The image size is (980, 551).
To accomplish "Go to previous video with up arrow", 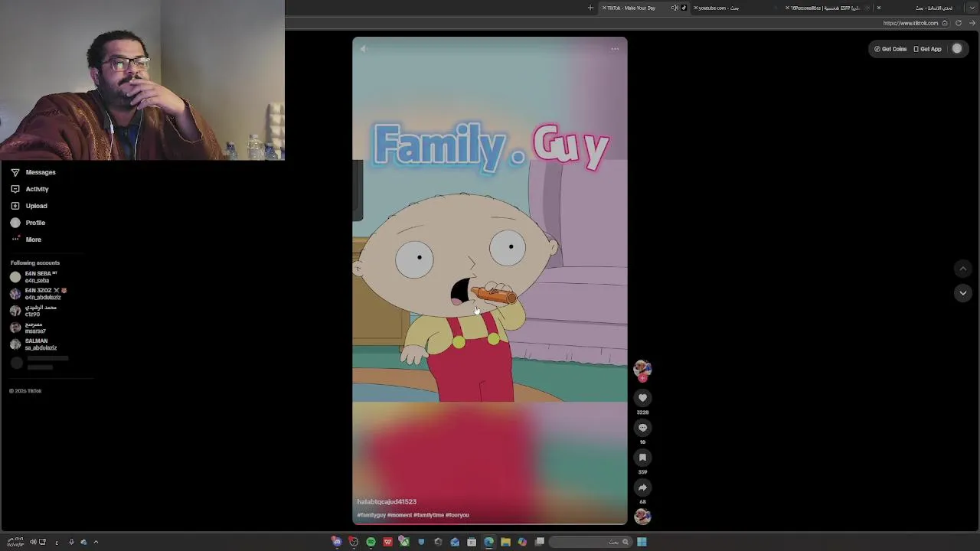I will pyautogui.click(x=963, y=269).
